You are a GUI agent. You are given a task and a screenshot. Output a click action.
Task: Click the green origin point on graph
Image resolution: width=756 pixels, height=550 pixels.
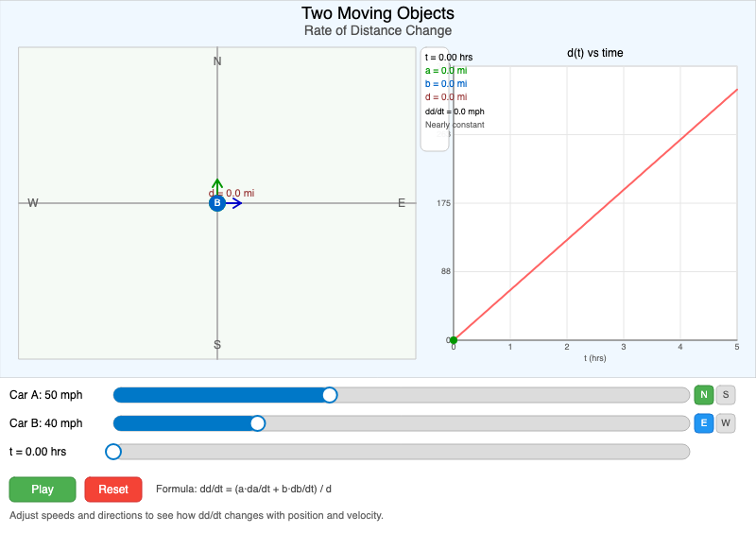pos(454,340)
